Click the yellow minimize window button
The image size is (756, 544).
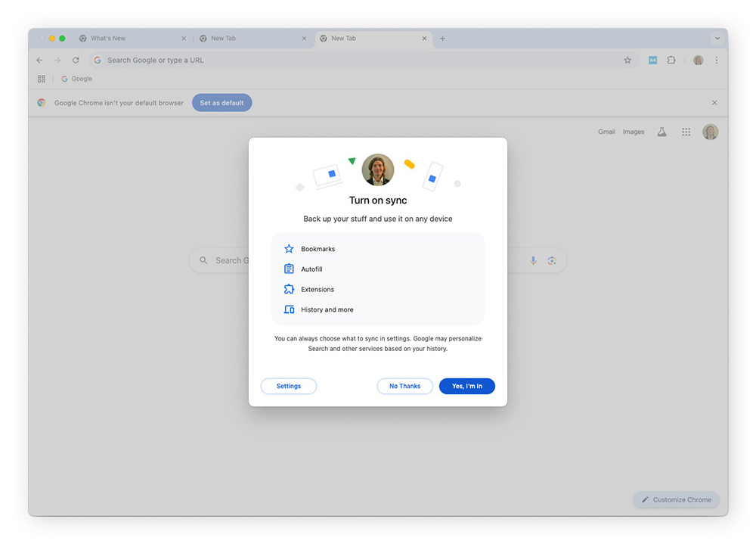[52, 39]
